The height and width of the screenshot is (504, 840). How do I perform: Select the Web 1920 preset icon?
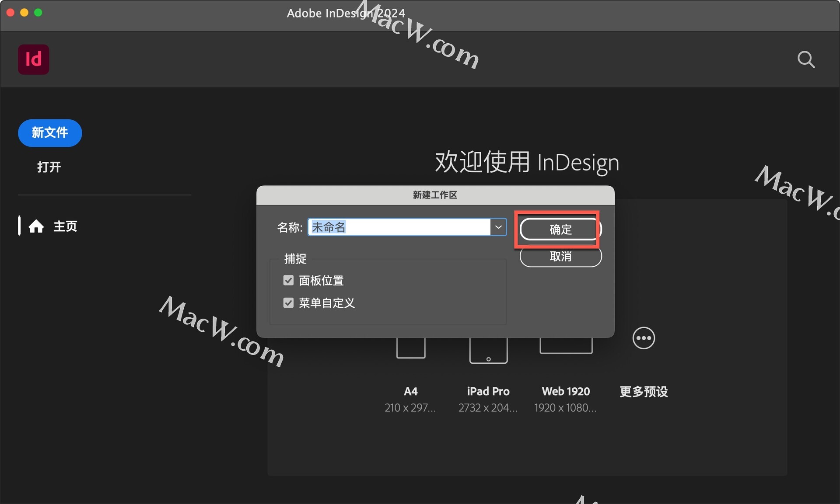point(566,345)
